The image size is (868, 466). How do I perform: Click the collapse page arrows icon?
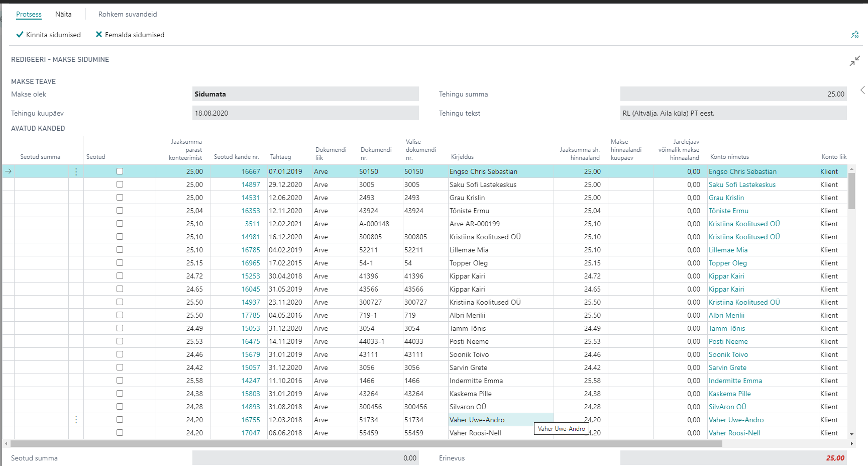coord(854,61)
